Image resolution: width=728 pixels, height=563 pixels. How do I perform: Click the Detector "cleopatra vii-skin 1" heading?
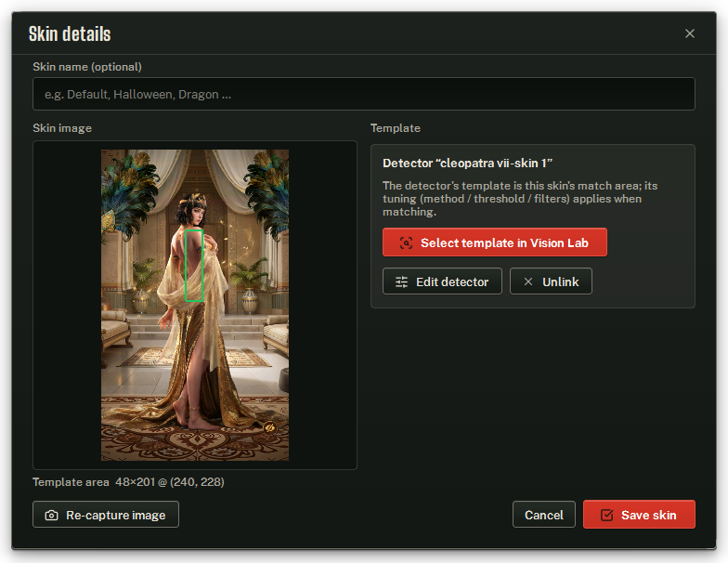(467, 164)
